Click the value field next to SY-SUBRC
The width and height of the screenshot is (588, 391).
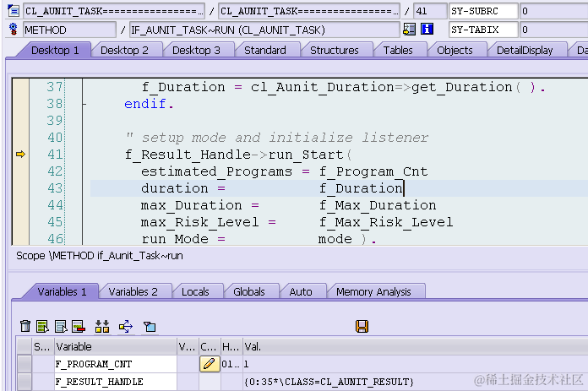pyautogui.click(x=554, y=11)
